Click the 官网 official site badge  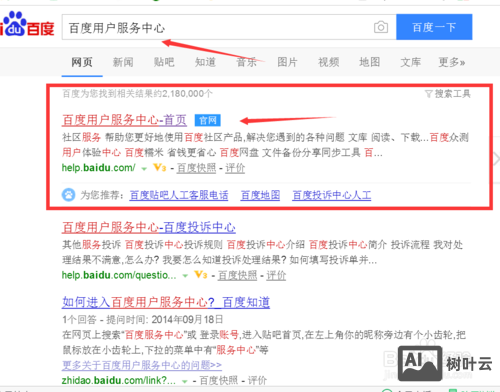coord(208,120)
